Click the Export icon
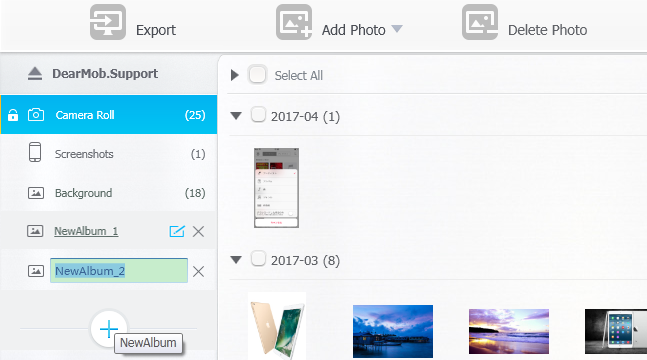Screen dimensions: 647x360 pyautogui.click(x=108, y=22)
